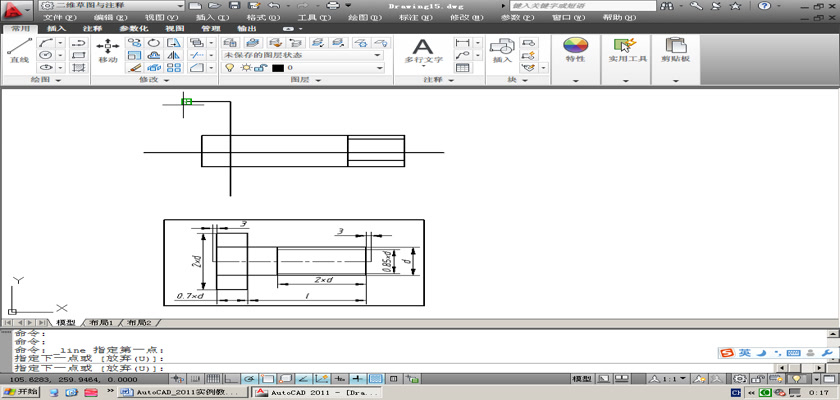The width and height of the screenshot is (840, 400).
Task: Toggle layer 0 lock icon
Action: 261,67
